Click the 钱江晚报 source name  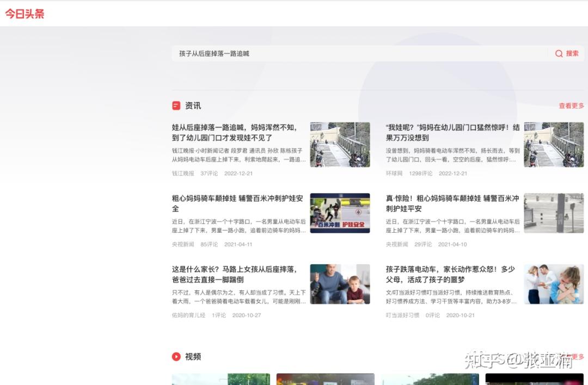(x=182, y=173)
